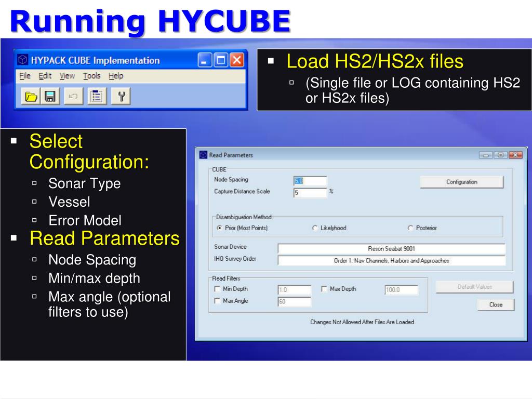This screenshot has height=399, width=532.
Task: Select the Likelyhood radio button
Action: pos(315,228)
